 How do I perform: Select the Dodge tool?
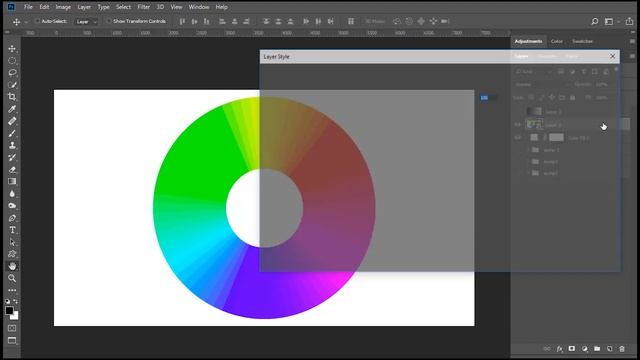pyautogui.click(x=12, y=206)
